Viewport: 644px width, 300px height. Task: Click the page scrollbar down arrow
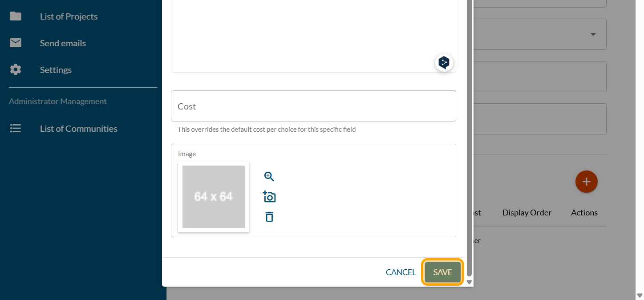click(640, 296)
